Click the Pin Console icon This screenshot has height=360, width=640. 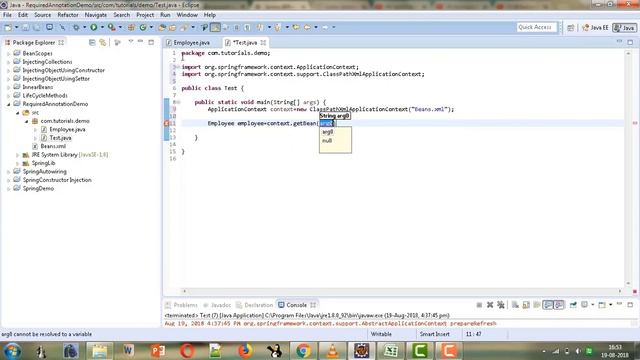pyautogui.click(x=573, y=305)
